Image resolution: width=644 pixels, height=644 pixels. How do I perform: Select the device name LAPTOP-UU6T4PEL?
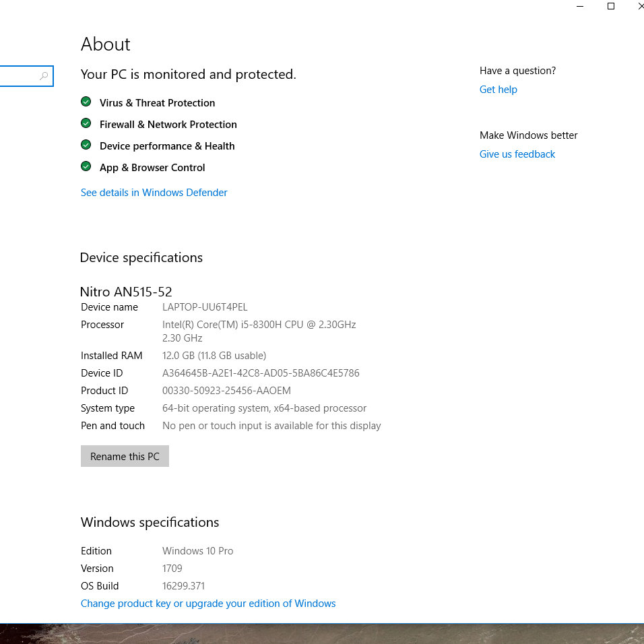(205, 307)
